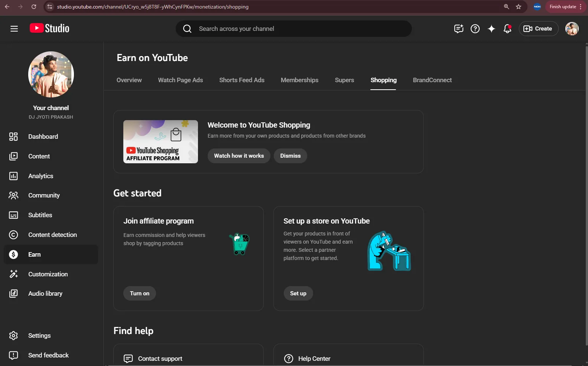Open the hamburger navigation menu
The image size is (588, 366).
pyautogui.click(x=14, y=29)
